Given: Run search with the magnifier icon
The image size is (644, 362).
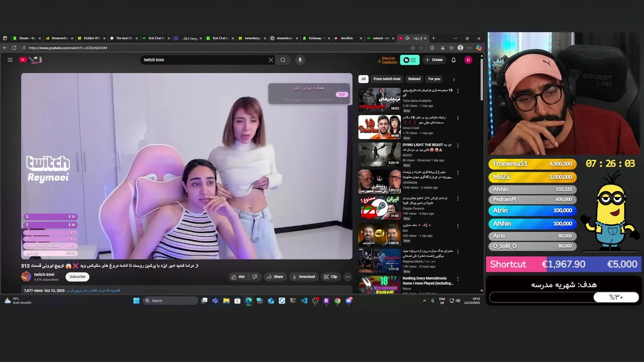Looking at the screenshot, I should pos(283,60).
